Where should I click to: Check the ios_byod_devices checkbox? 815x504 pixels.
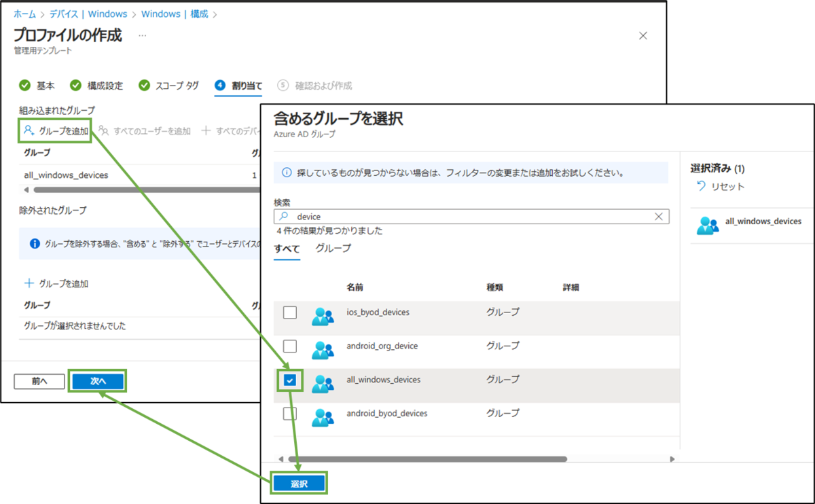(x=291, y=312)
